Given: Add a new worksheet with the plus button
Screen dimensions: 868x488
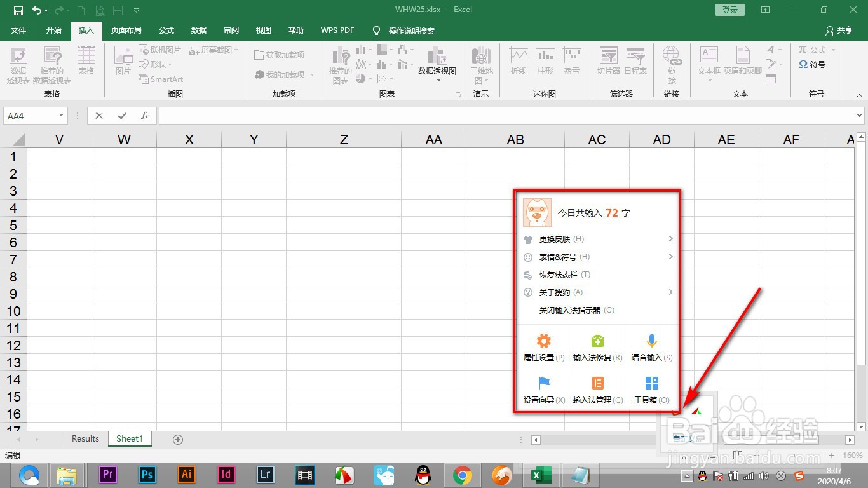Looking at the screenshot, I should [177, 439].
